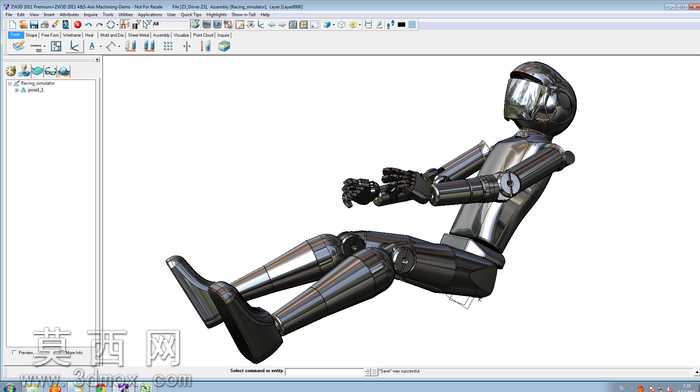Open the dropdown beside blue cube icon
The image size is (700, 392).
(333, 25)
